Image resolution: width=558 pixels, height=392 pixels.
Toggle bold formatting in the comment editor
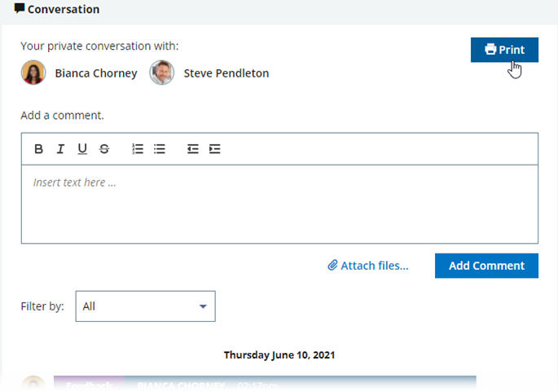point(38,149)
